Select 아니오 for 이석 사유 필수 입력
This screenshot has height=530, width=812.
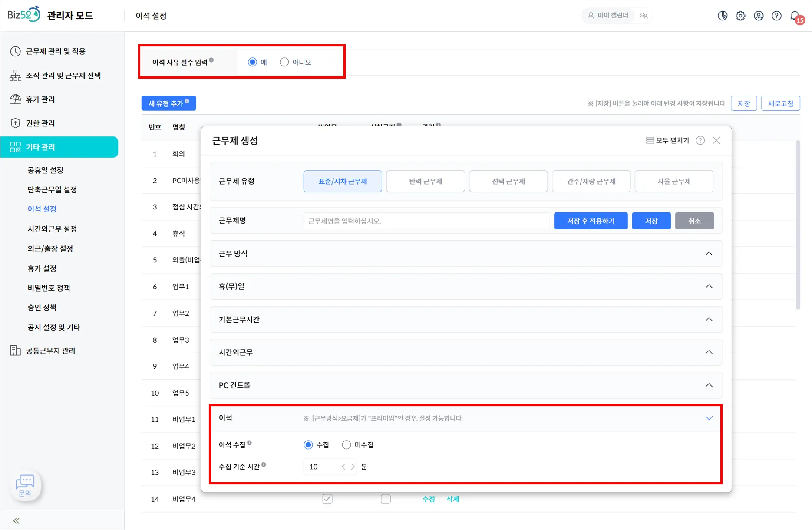pyautogui.click(x=284, y=62)
